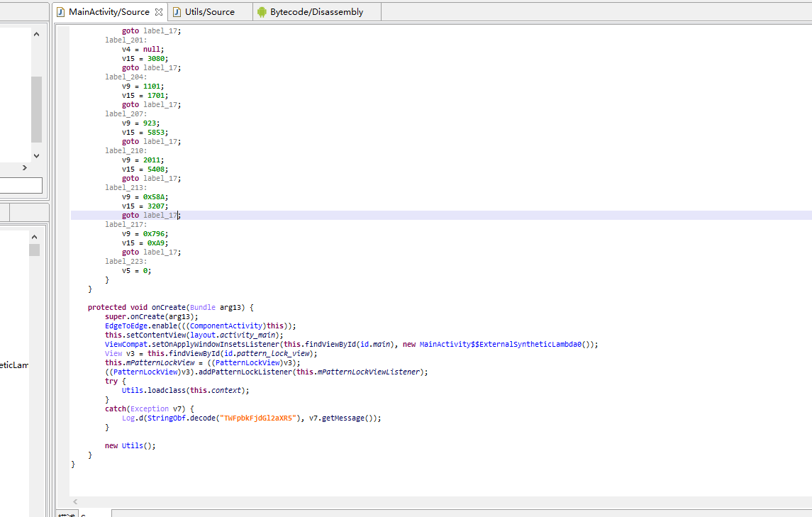Focus the filter input field in left panel

pos(21,186)
